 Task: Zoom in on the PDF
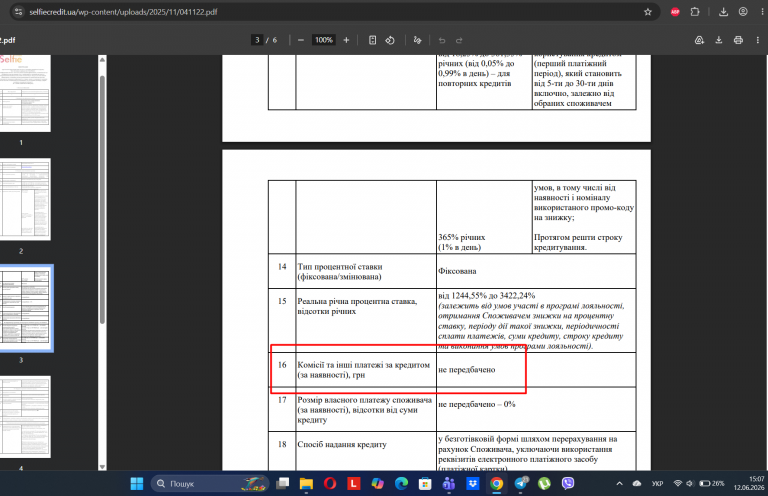tap(346, 40)
